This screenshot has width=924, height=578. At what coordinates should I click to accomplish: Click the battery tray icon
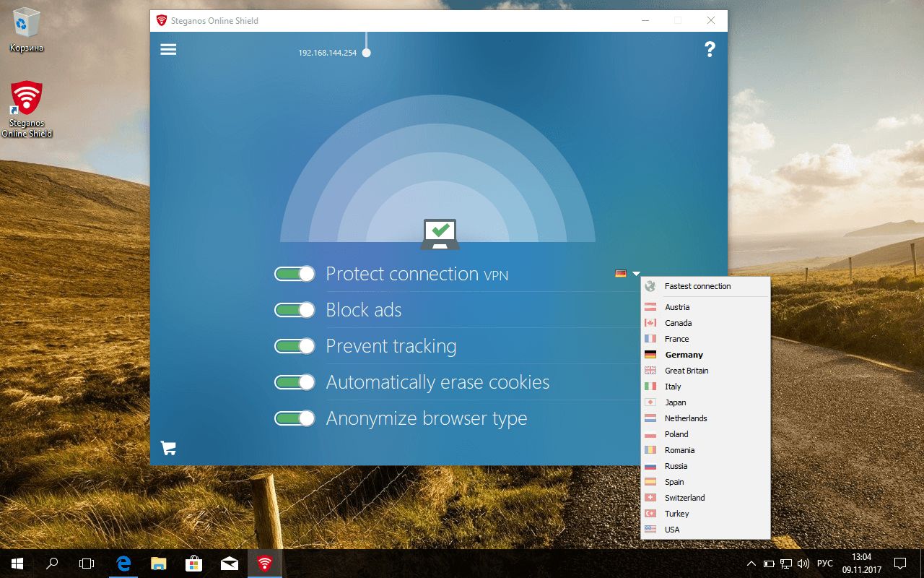coord(769,564)
